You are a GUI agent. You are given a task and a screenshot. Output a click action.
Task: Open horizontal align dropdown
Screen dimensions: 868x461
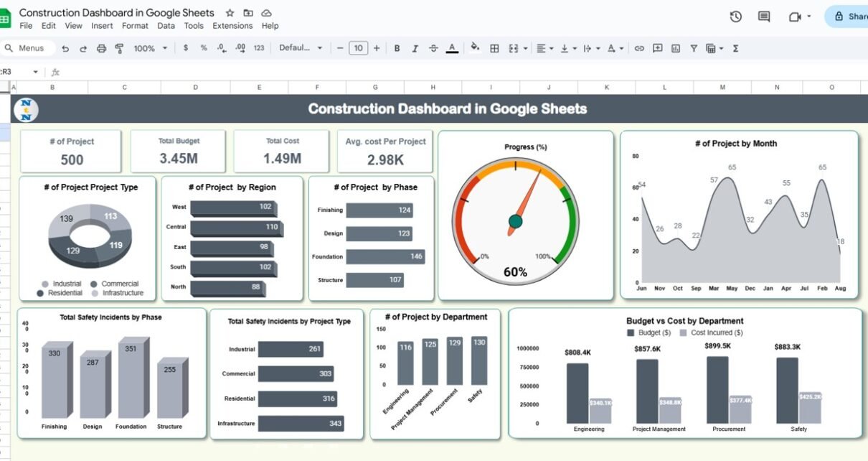click(545, 48)
